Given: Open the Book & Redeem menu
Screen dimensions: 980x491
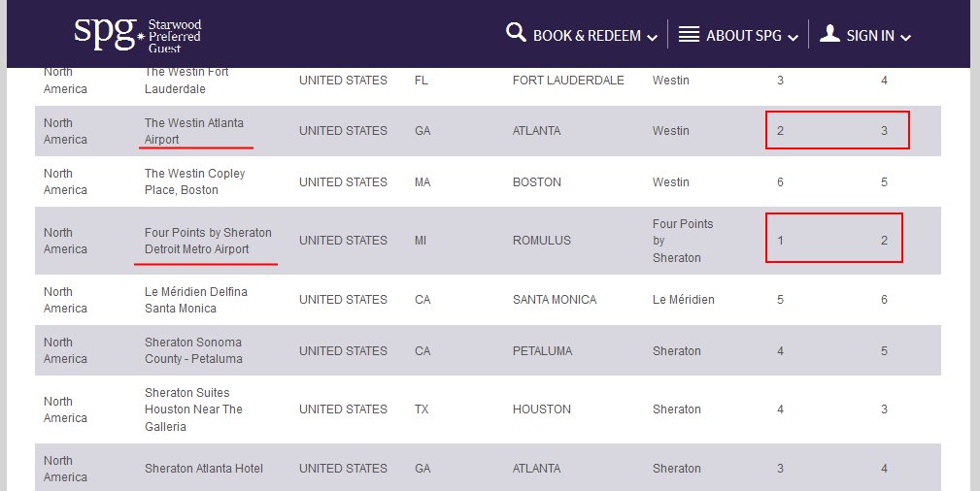Looking at the screenshot, I should tap(587, 35).
